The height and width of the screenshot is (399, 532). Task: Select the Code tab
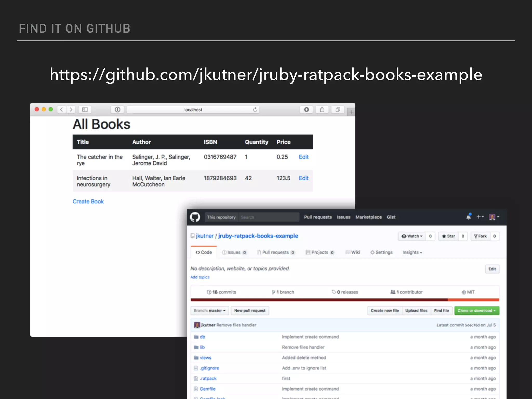204,252
